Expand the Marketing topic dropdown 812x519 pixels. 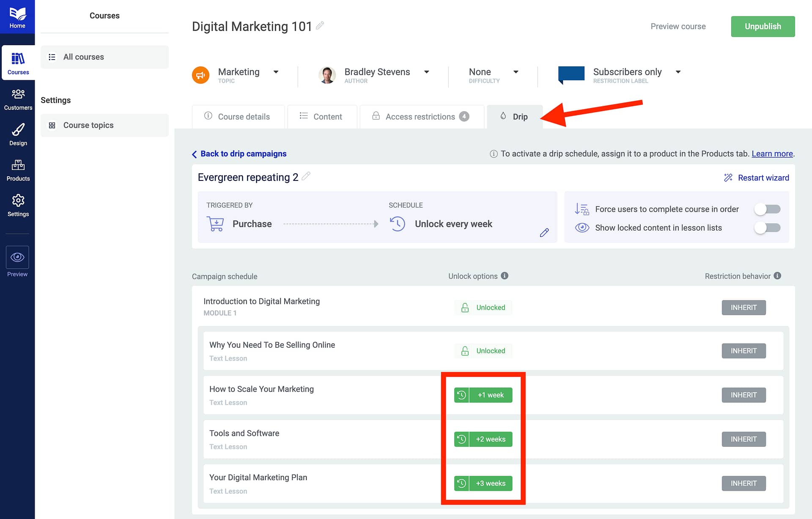pyautogui.click(x=276, y=72)
